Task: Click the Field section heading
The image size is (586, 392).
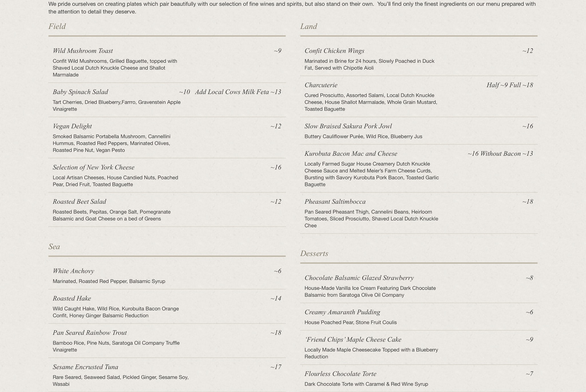Action: 57,26
